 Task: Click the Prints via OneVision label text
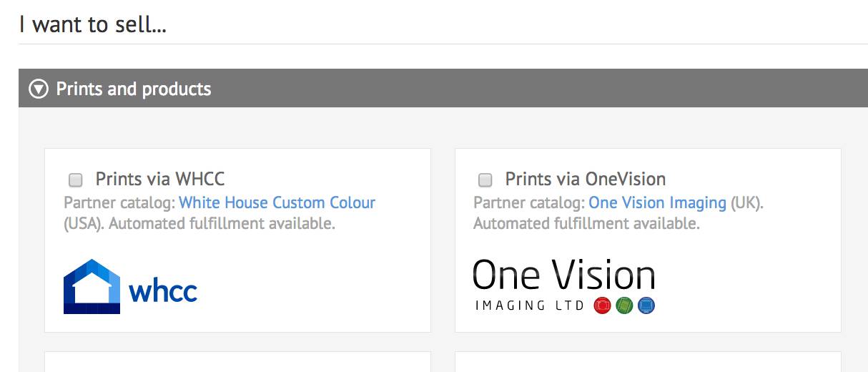[586, 179]
